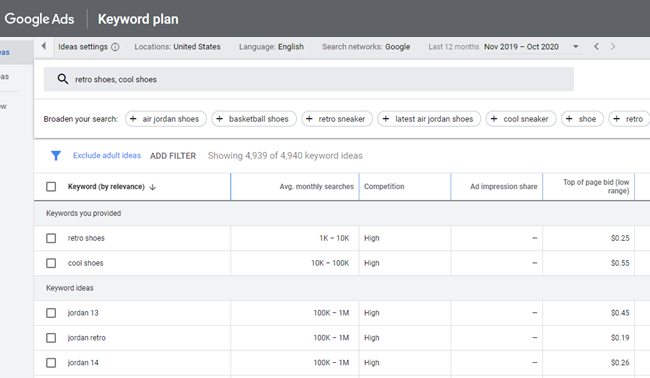The height and width of the screenshot is (378, 650).
Task: Click the 1K – 10K searches value
Action: (334, 238)
